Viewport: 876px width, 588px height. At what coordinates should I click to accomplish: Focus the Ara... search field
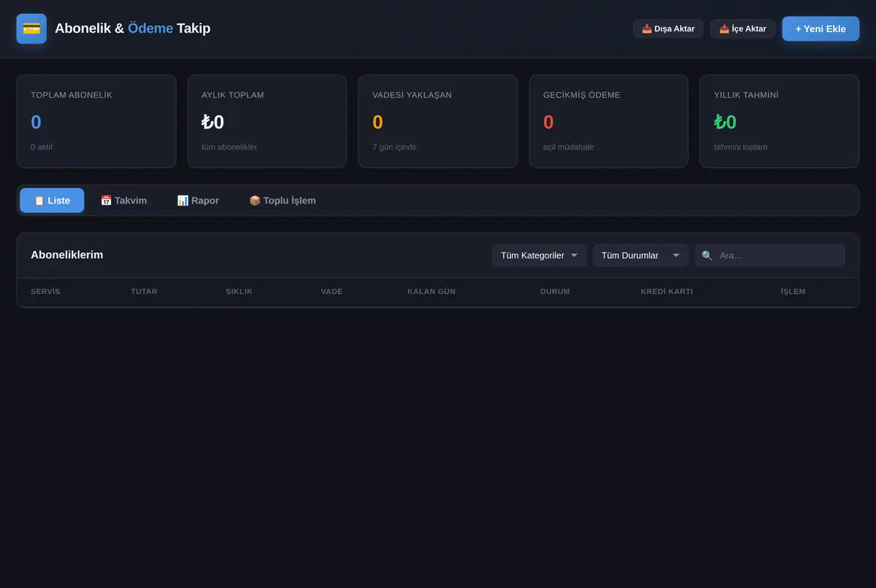point(769,255)
